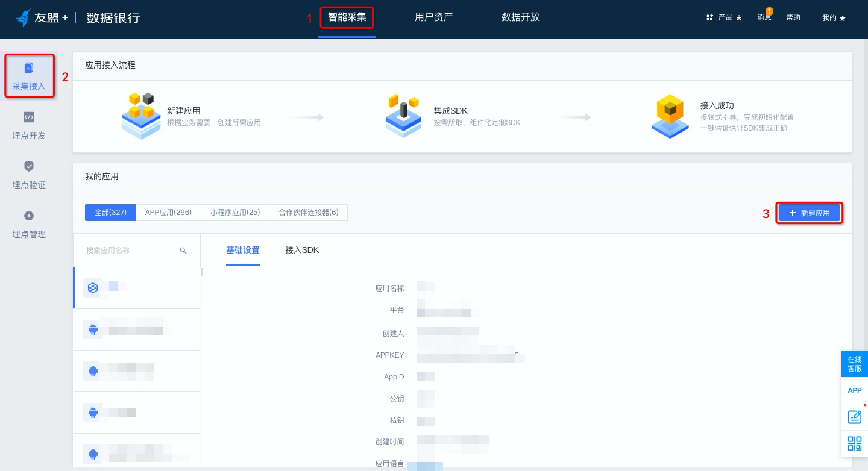Open the 帮助 link
The image size is (868, 471).
click(x=793, y=17)
